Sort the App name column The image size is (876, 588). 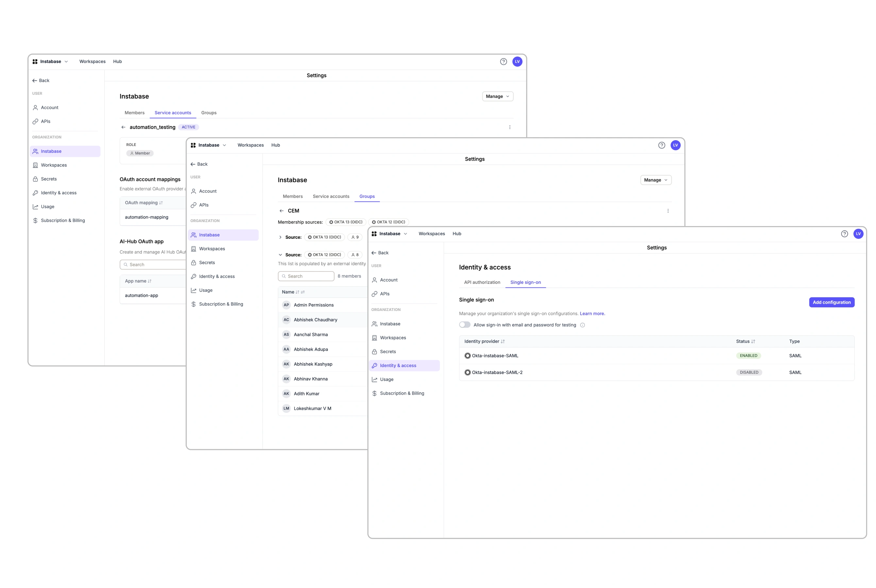click(149, 281)
